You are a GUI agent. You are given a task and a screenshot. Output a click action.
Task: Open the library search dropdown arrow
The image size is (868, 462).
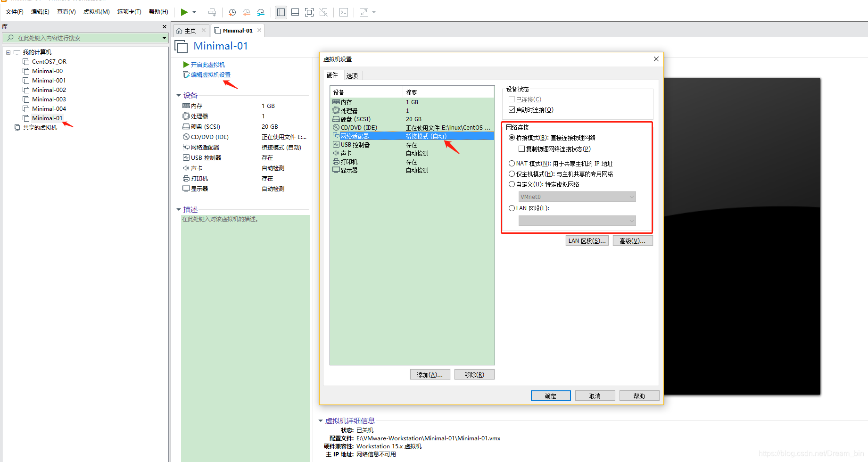(x=164, y=38)
